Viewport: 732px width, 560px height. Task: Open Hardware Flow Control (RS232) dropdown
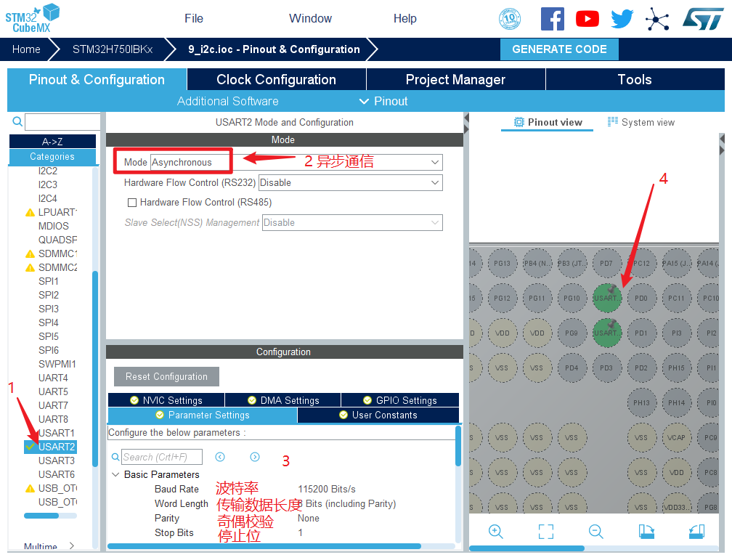coord(350,183)
